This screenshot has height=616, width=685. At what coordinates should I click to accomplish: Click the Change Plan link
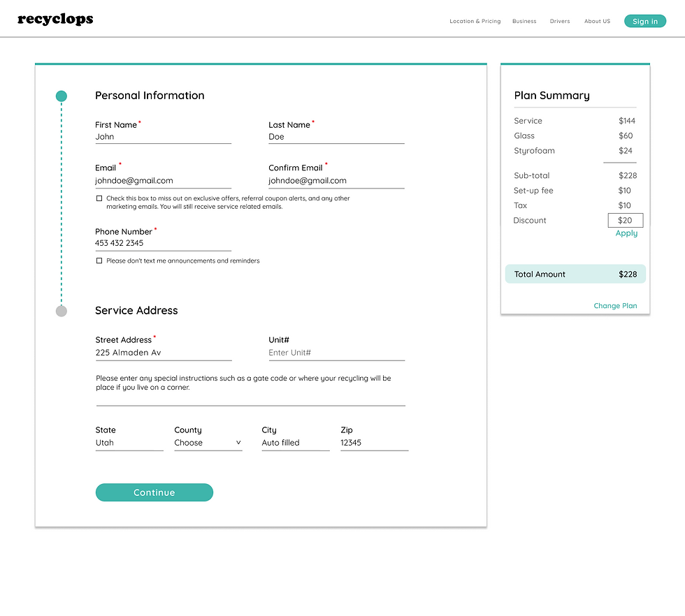pyautogui.click(x=615, y=306)
